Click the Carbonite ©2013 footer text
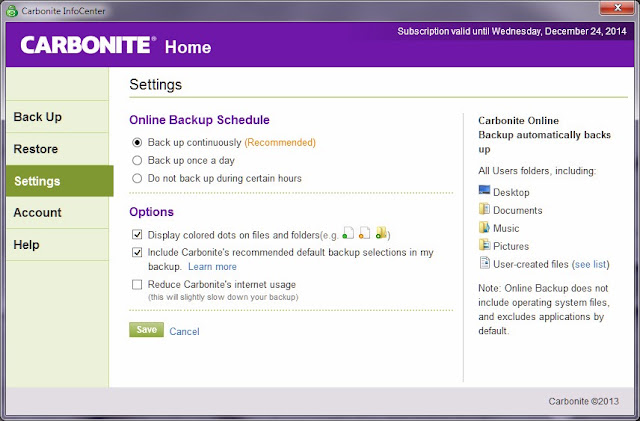The image size is (640, 421). point(584,401)
